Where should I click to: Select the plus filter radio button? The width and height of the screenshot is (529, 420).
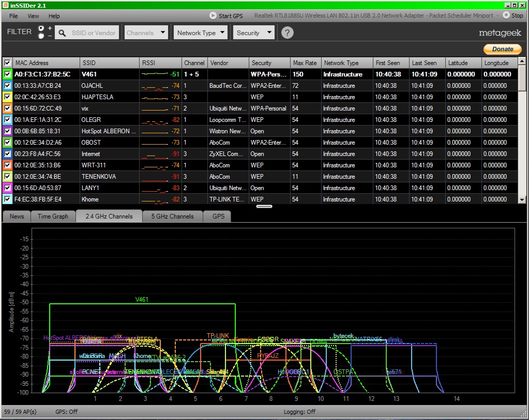41,28
